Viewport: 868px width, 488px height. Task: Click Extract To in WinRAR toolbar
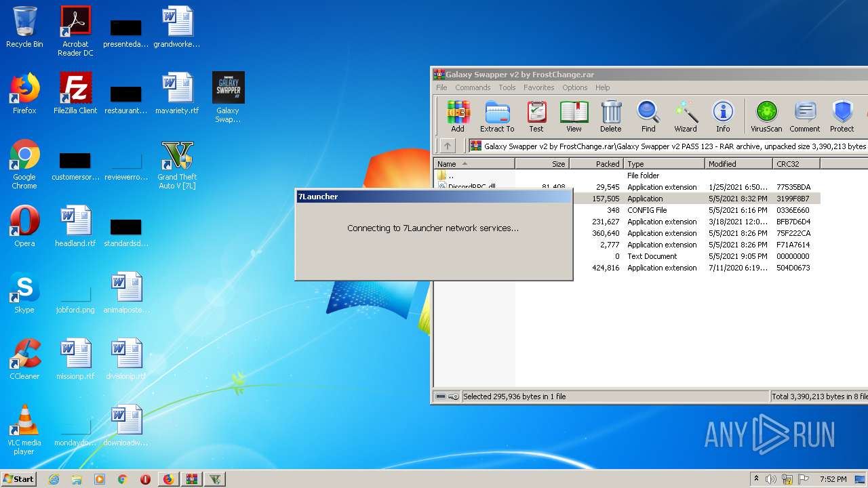[497, 117]
